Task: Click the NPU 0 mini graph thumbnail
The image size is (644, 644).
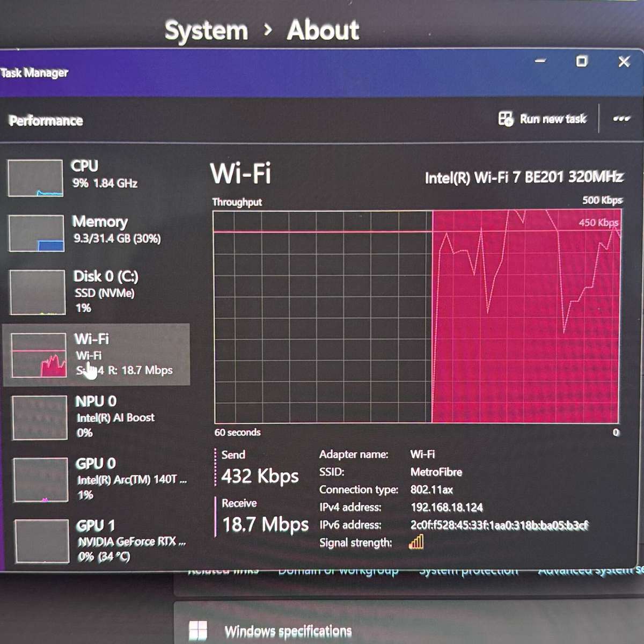Action: (39, 418)
